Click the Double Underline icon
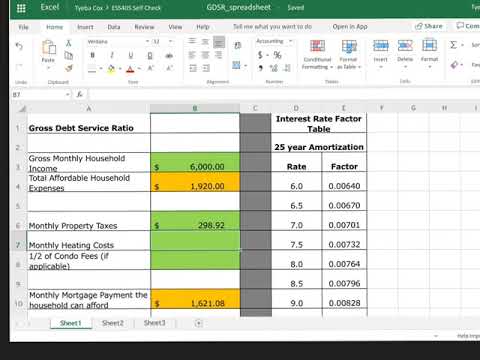This screenshot has width=480, height=360. tap(150, 56)
